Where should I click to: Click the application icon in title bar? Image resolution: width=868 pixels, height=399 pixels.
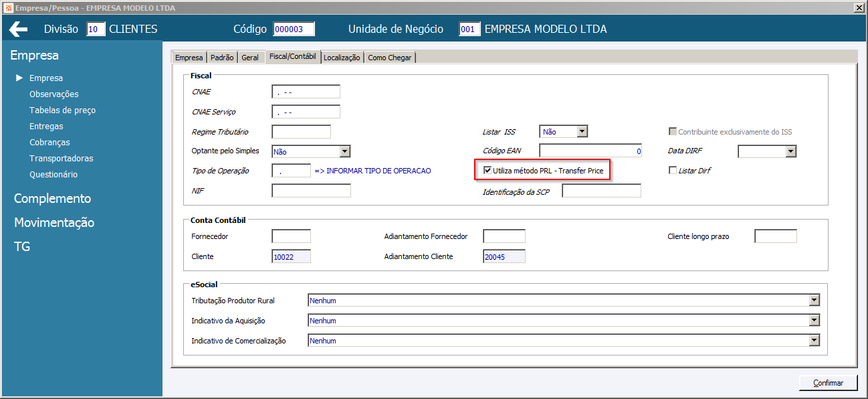click(x=7, y=7)
